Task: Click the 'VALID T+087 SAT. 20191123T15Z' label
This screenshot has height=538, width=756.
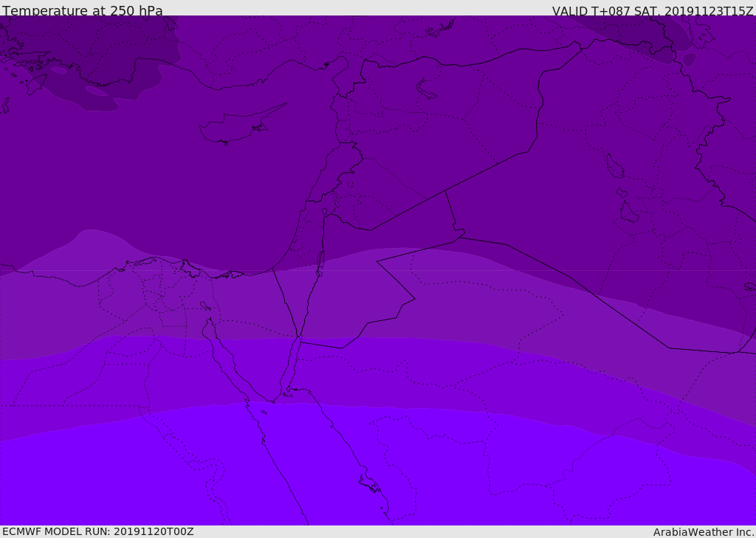Action: click(x=653, y=11)
